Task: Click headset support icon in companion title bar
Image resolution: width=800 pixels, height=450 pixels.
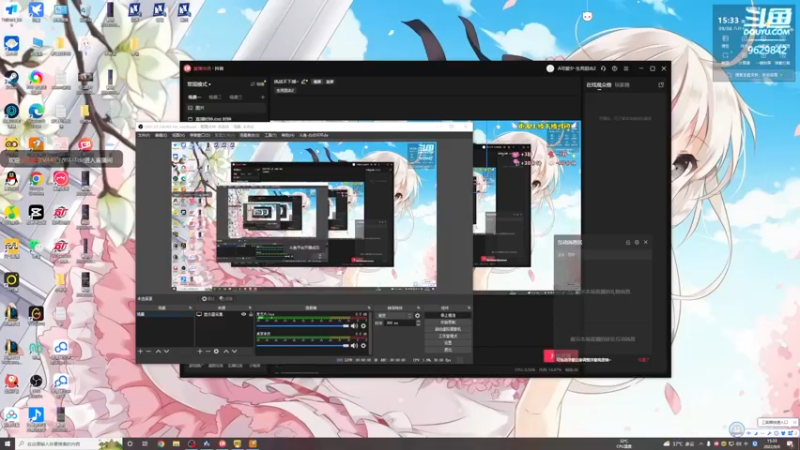Action: click(604, 68)
